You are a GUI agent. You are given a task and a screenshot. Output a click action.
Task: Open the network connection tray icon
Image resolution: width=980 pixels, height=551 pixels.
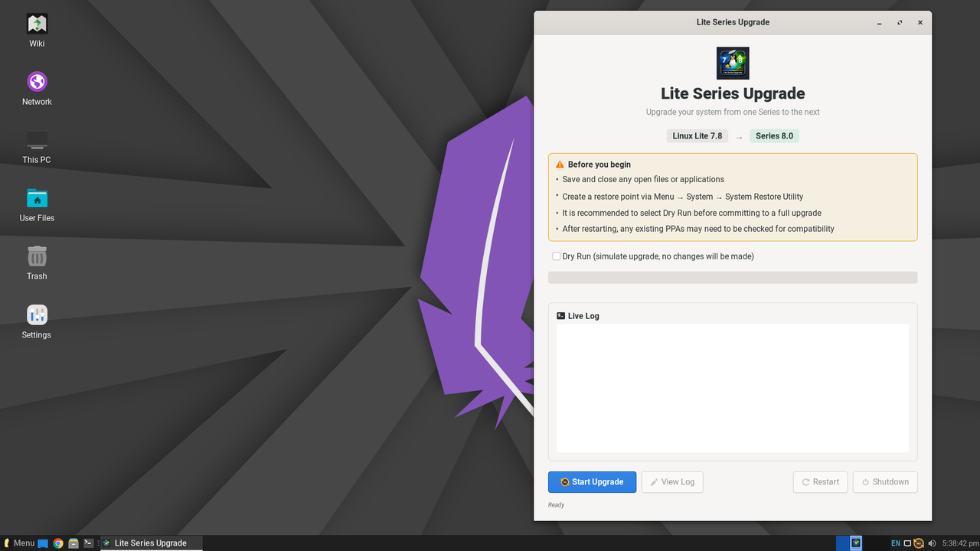907,543
